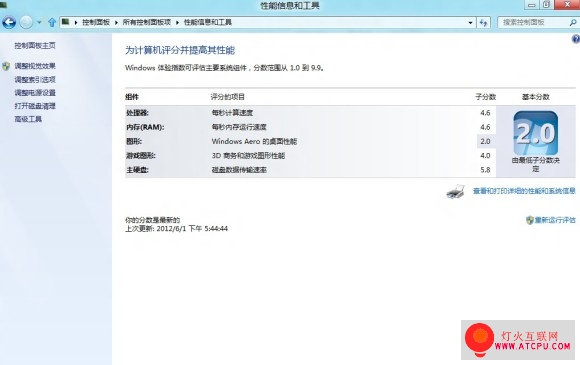Open 调整索引选项 in the sidebar
The width and height of the screenshot is (580, 365).
[35, 80]
